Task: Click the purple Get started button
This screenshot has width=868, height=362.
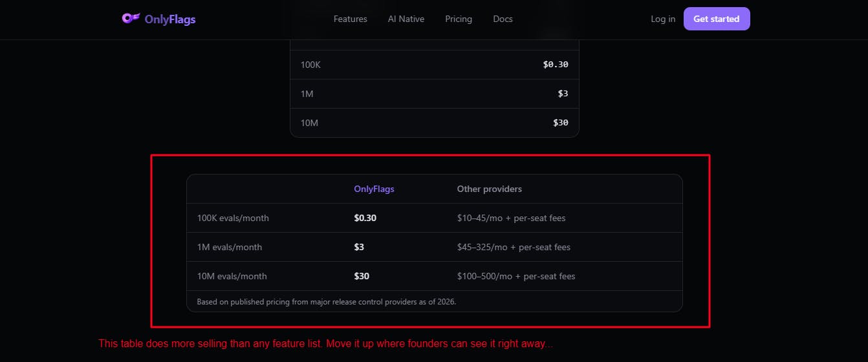Action: (x=717, y=19)
